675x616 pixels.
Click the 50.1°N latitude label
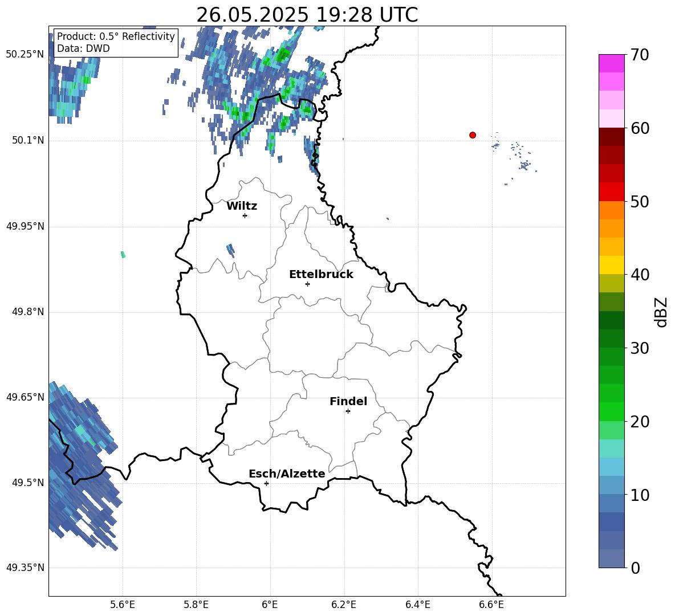[x=28, y=141]
